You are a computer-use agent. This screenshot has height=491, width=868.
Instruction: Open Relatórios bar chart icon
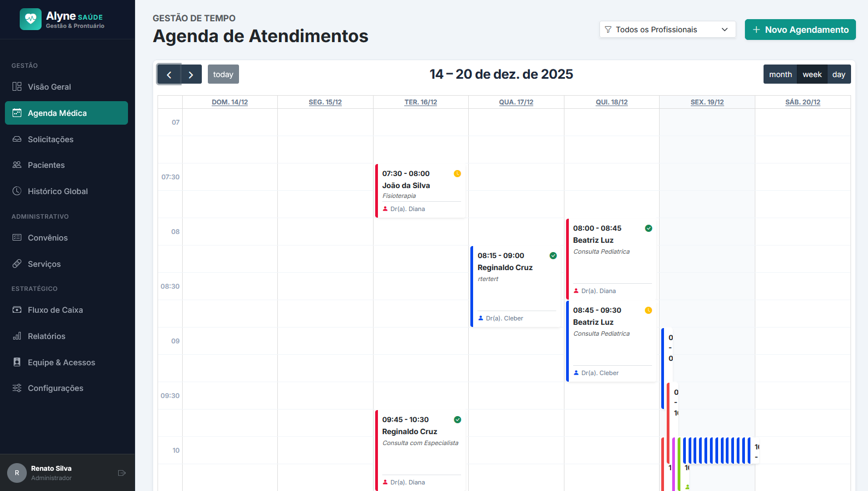pyautogui.click(x=17, y=336)
